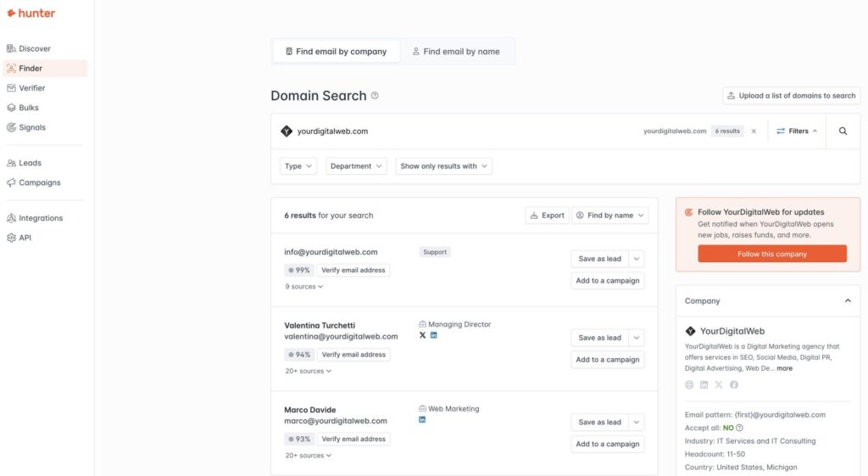Collapse the Filters panel
The image size is (868, 476).
[797, 132]
